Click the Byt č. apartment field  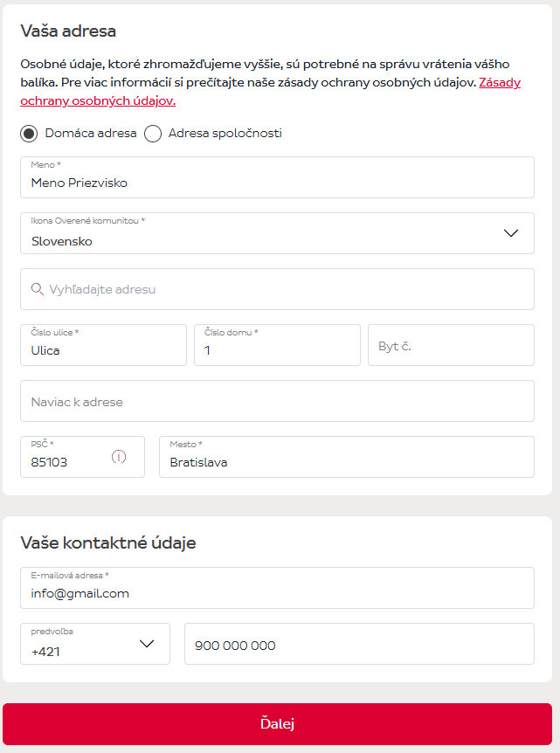click(x=451, y=345)
